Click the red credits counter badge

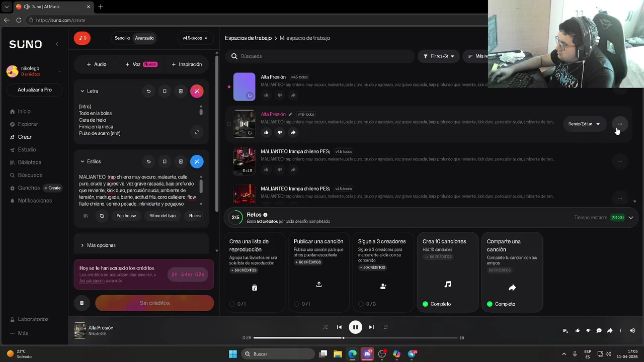click(x=82, y=38)
